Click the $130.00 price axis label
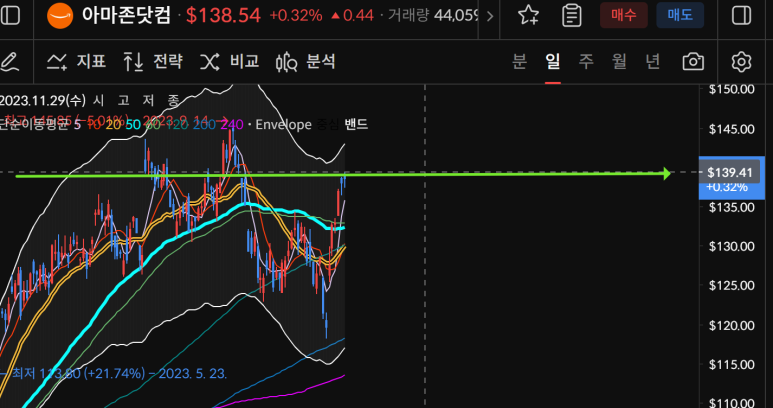The height and width of the screenshot is (408, 773). pos(732,246)
